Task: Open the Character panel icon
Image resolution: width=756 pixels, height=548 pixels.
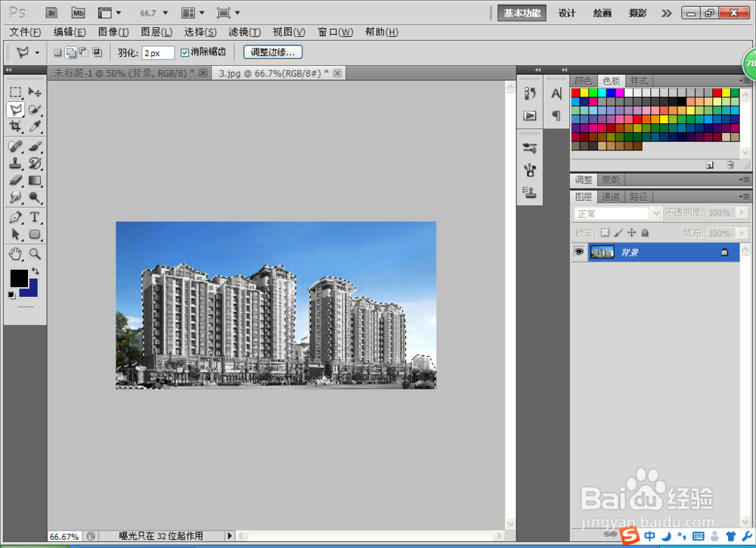Action: point(556,93)
